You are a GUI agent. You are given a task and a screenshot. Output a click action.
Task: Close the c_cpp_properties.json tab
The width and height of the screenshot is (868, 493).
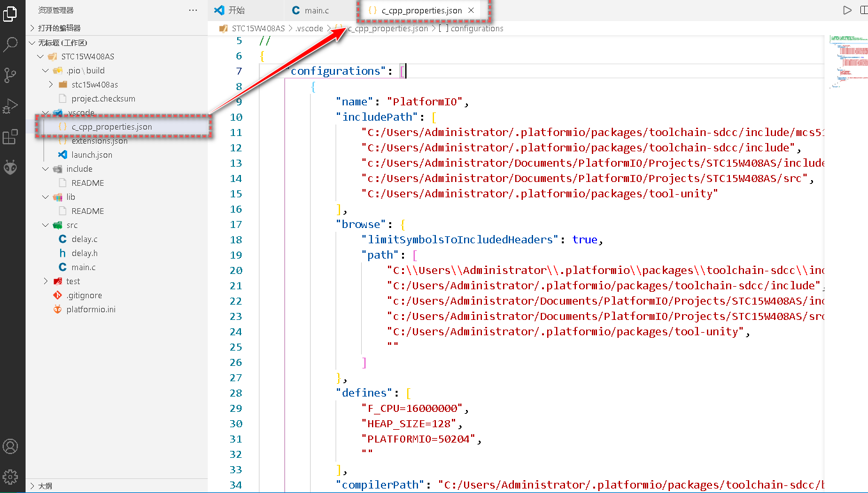pyautogui.click(x=471, y=10)
